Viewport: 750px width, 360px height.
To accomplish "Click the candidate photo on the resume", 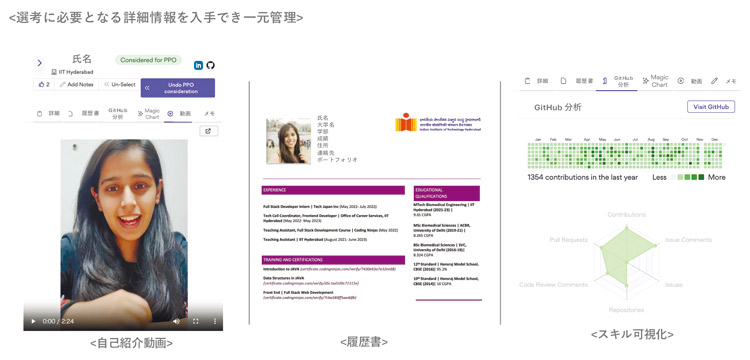I will coord(288,141).
